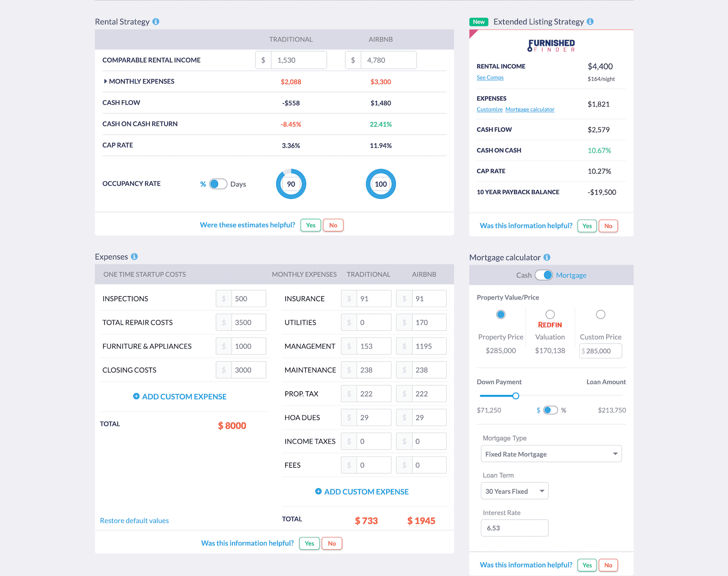The width and height of the screenshot is (728, 576).
Task: Select the Redfin Valuation radio button
Action: point(550,314)
